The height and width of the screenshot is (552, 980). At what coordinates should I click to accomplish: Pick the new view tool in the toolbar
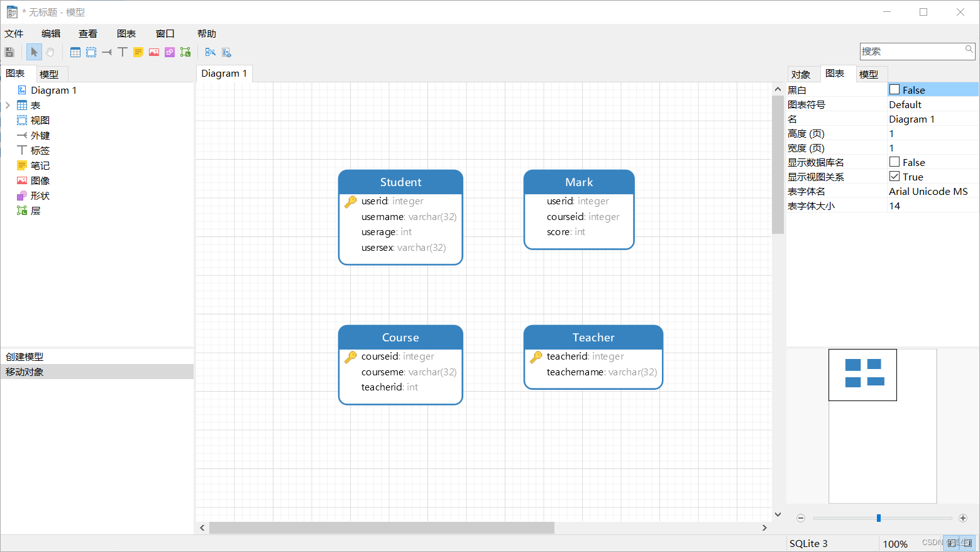91,52
